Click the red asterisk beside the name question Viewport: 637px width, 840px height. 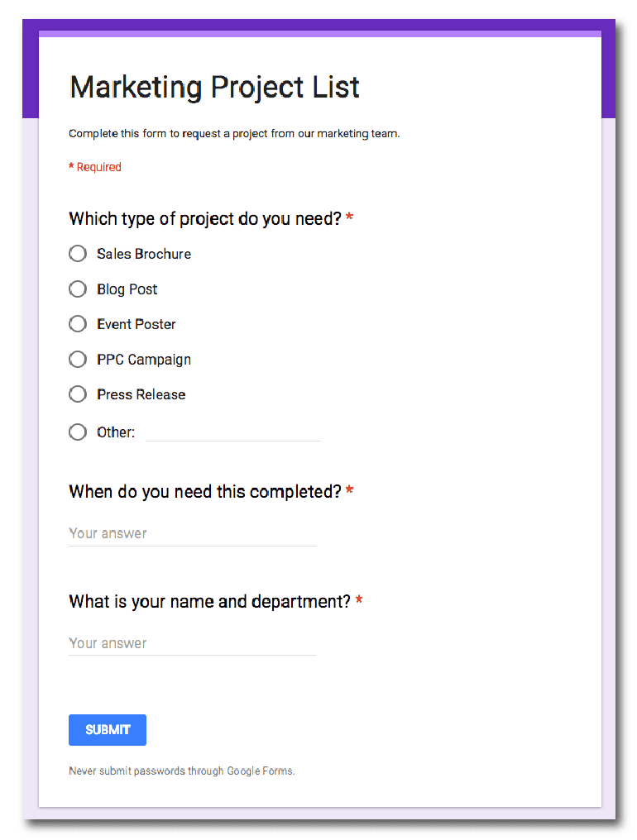[359, 601]
